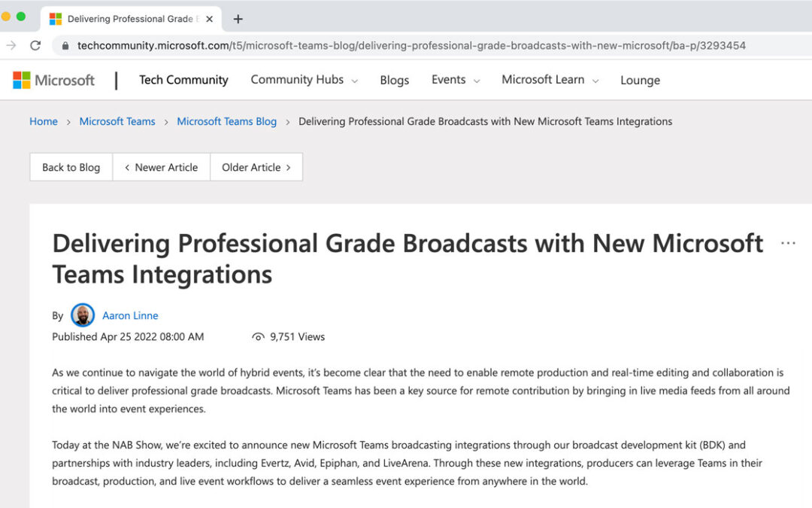Image resolution: width=812 pixels, height=508 pixels.
Task: Click Home in the breadcrumb
Action: tap(44, 121)
